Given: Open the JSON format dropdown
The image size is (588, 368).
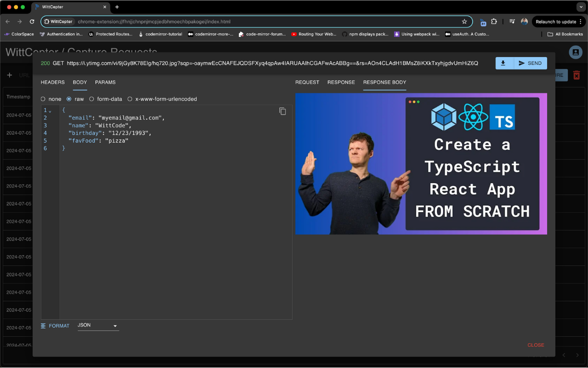Looking at the screenshot, I should click(98, 326).
